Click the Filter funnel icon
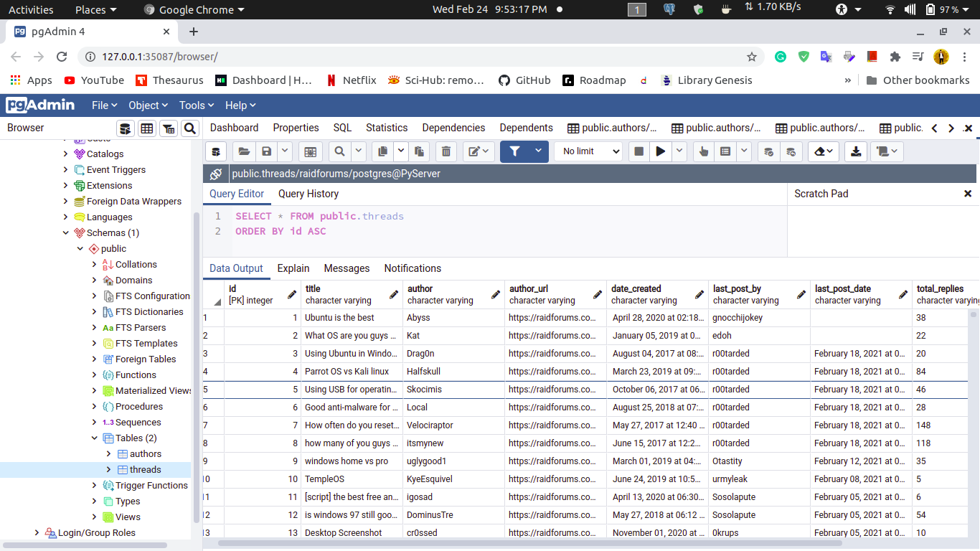The width and height of the screenshot is (980, 551). click(x=514, y=151)
